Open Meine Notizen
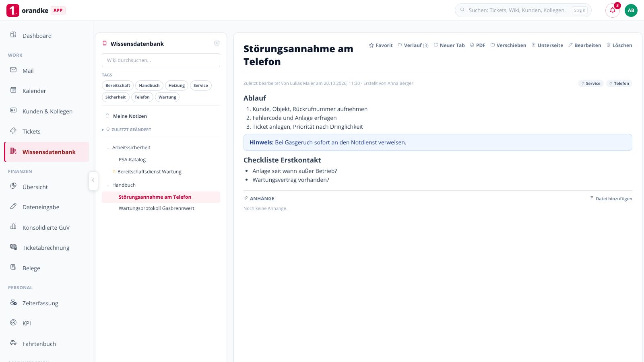The image size is (644, 362). click(x=161, y=116)
